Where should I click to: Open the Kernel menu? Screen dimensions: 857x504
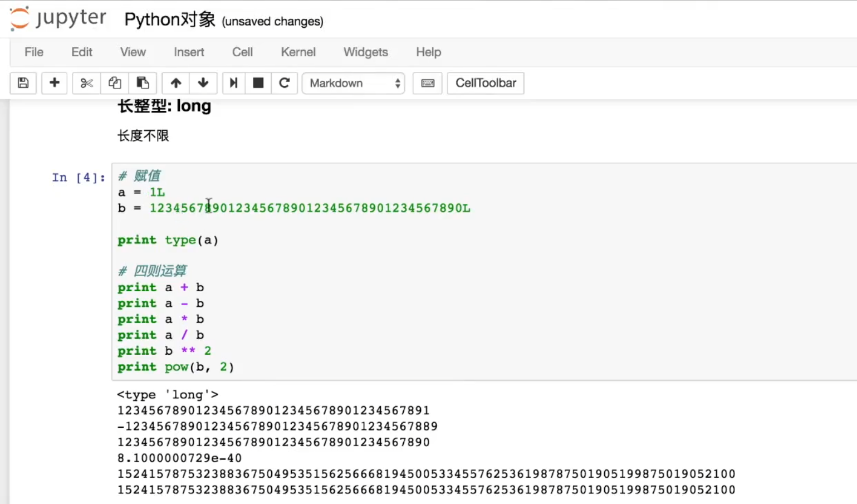pyautogui.click(x=298, y=52)
